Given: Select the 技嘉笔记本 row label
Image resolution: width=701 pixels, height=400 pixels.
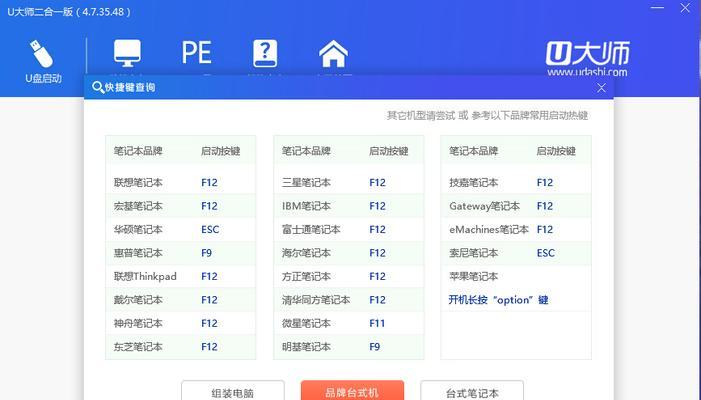Looking at the screenshot, I should (x=473, y=182).
